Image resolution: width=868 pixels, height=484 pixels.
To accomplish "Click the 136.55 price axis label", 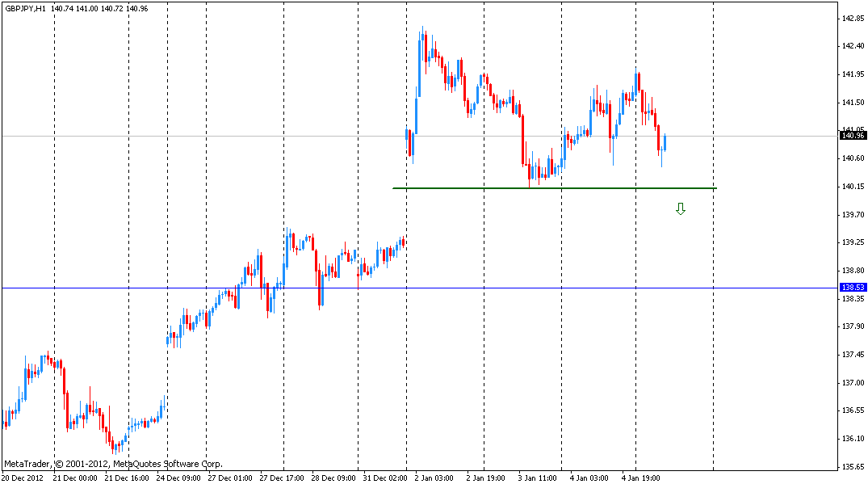I will tap(853, 410).
